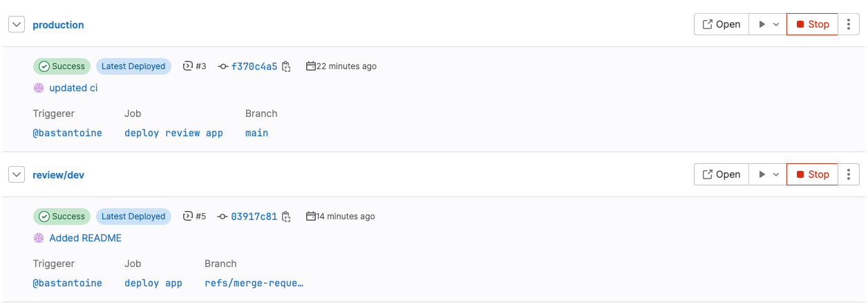Copy commit SHA f370c4a5 clipboard icon

[286, 66]
